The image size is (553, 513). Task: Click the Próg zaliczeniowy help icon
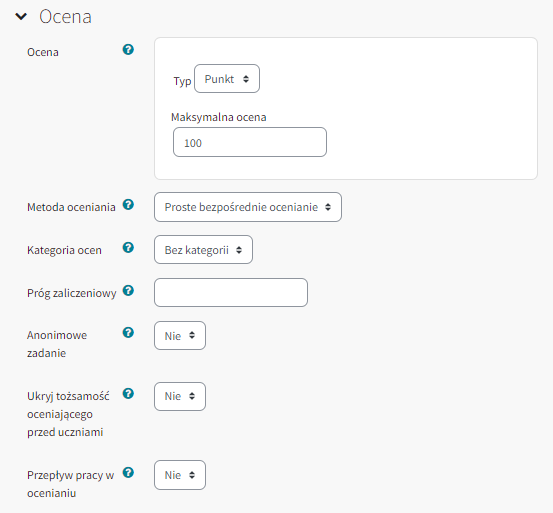click(128, 291)
